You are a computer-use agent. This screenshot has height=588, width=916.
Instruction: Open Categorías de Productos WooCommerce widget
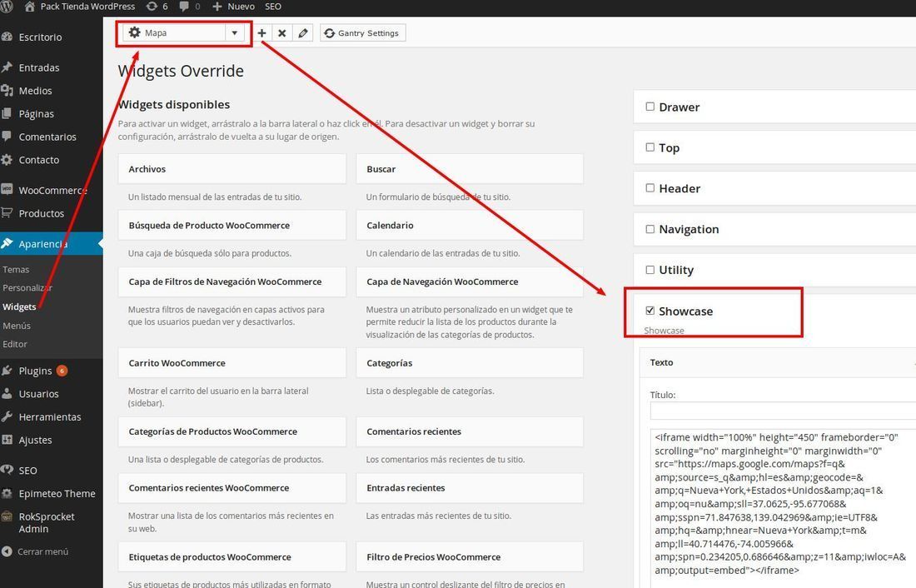point(232,431)
